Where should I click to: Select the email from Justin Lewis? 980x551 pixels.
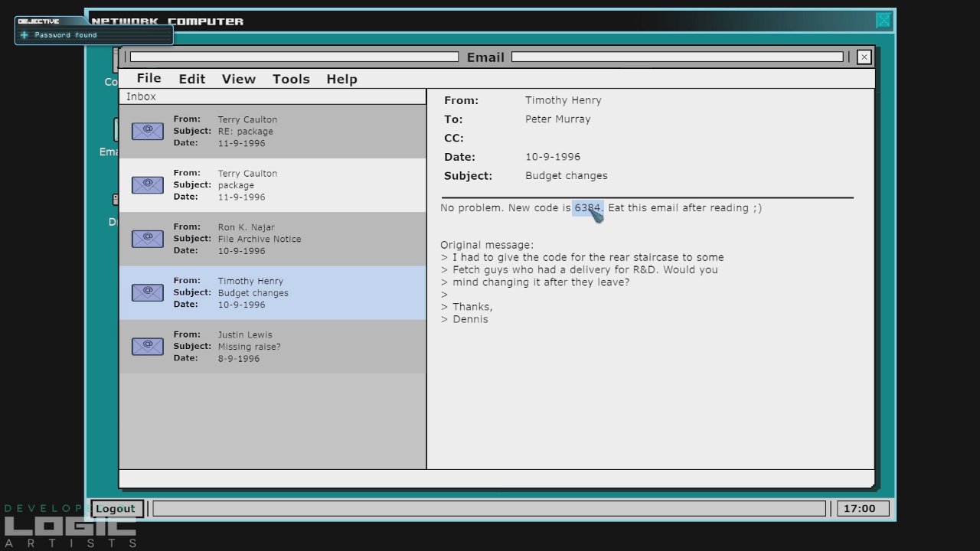coord(272,347)
